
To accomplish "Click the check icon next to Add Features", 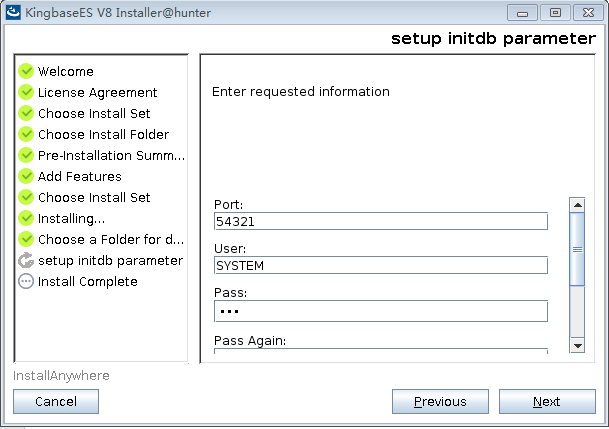I will 26,176.
